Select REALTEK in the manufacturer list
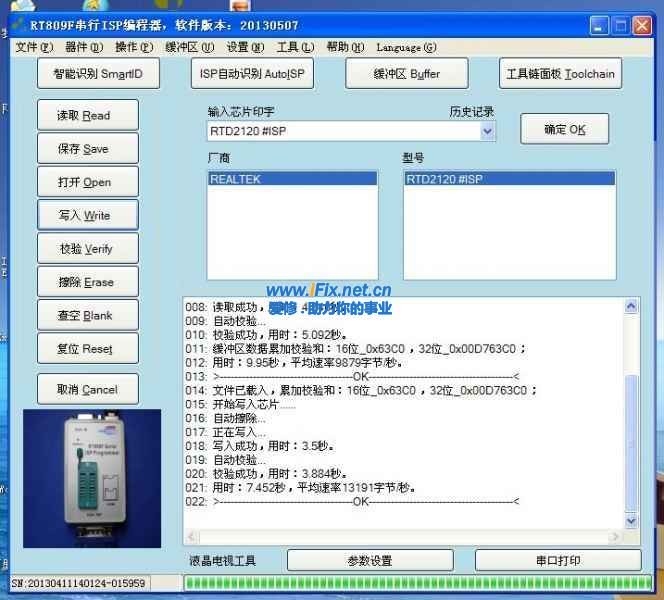This screenshot has width=664, height=600. click(292, 179)
